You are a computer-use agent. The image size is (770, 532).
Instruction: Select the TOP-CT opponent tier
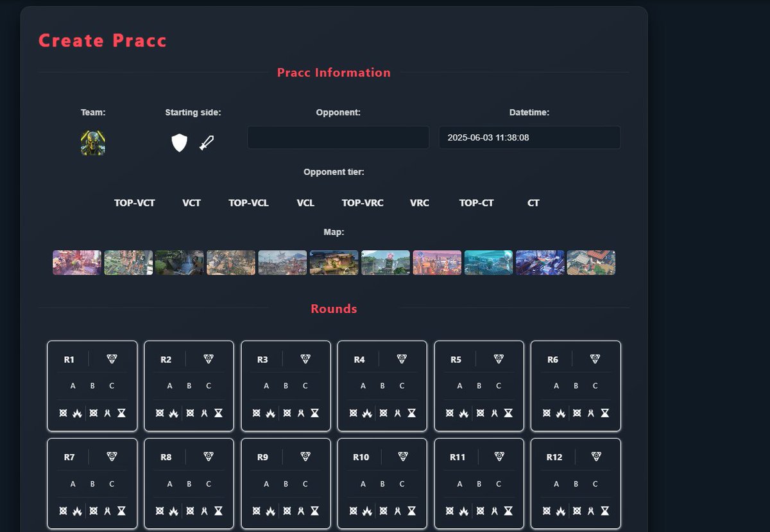477,203
